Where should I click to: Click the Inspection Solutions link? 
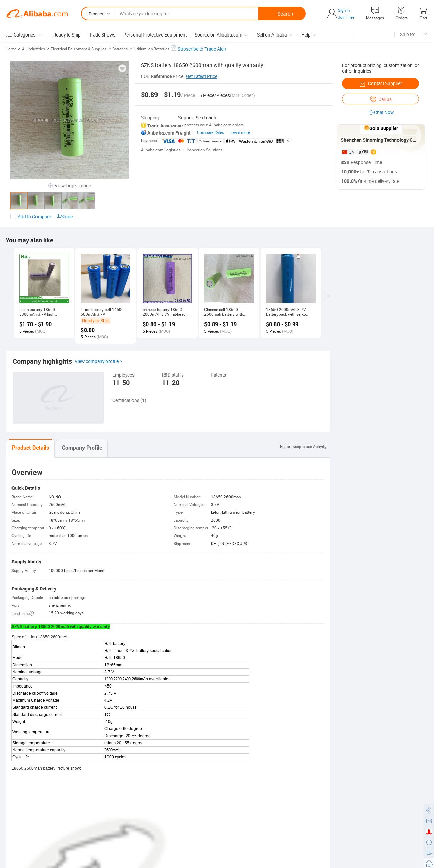[x=204, y=150]
